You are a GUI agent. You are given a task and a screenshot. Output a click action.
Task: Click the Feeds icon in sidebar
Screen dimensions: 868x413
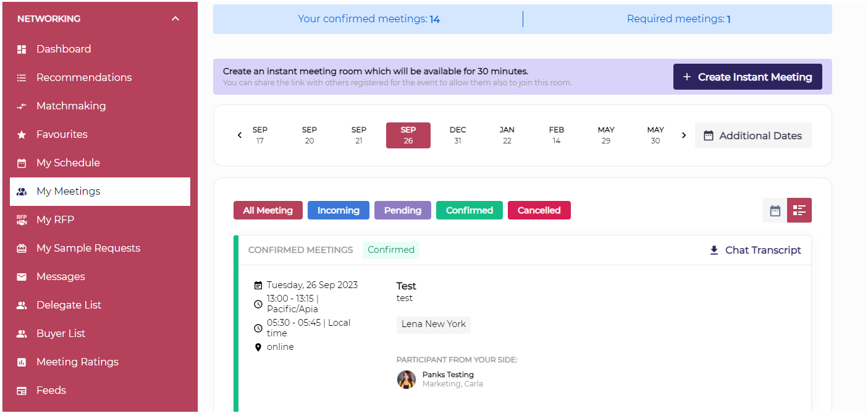coord(22,391)
